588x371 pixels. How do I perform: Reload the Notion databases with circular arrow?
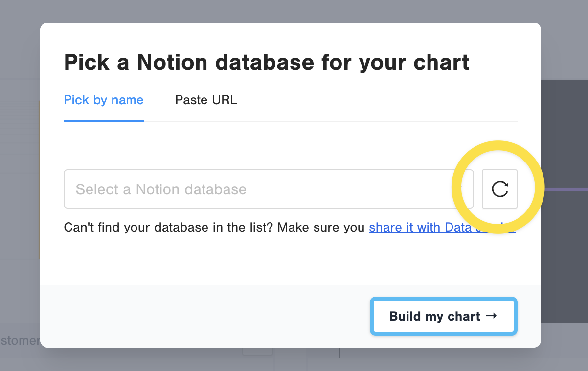pos(499,189)
